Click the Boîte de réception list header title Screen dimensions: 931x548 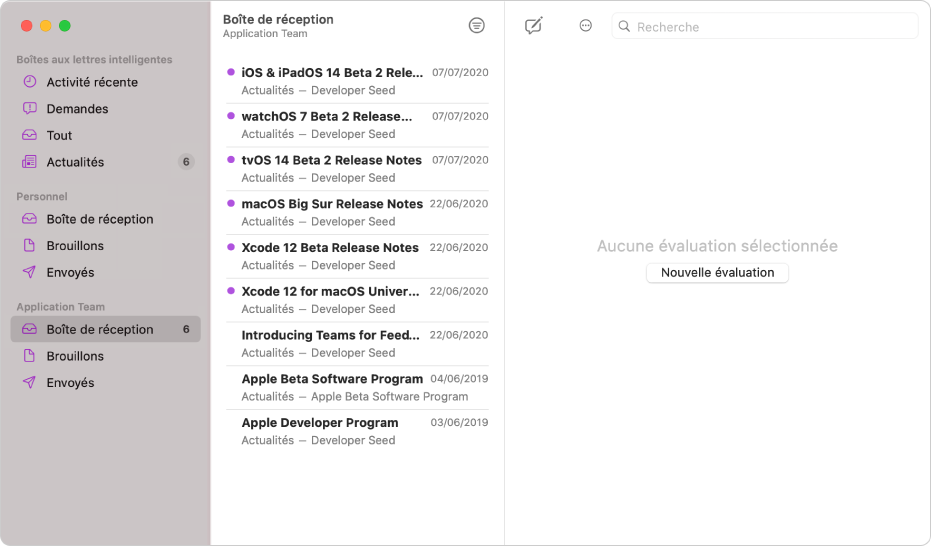click(278, 20)
